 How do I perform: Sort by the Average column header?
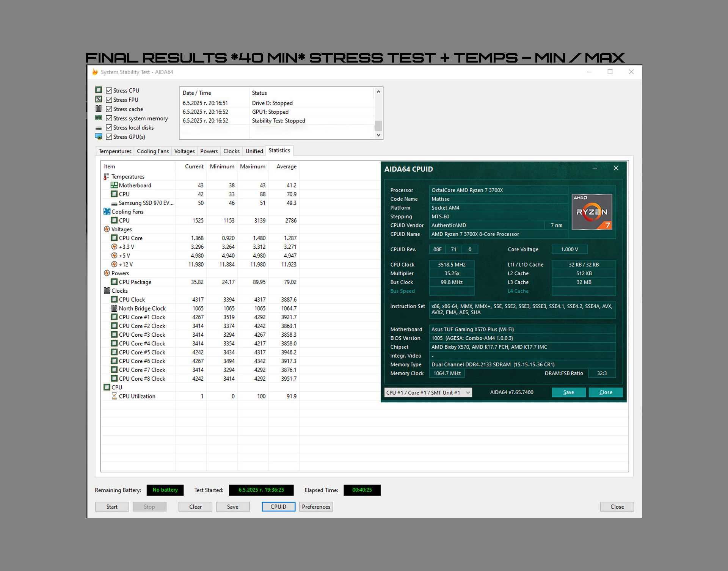point(284,166)
